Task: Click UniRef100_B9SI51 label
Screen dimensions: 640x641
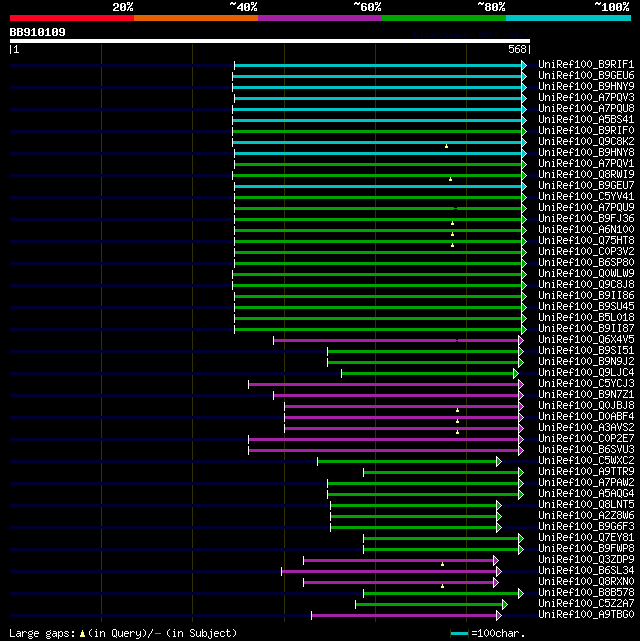Action: pyautogui.click(x=586, y=350)
